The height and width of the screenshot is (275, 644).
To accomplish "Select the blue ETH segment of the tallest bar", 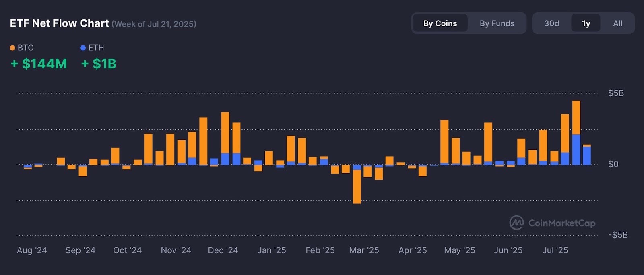I will coord(576,150).
